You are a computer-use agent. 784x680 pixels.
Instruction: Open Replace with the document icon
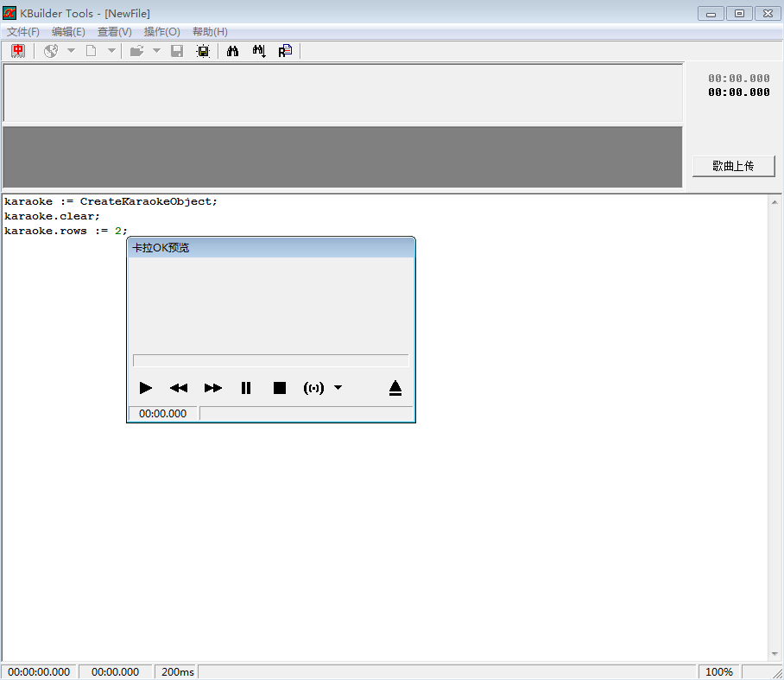(x=285, y=51)
